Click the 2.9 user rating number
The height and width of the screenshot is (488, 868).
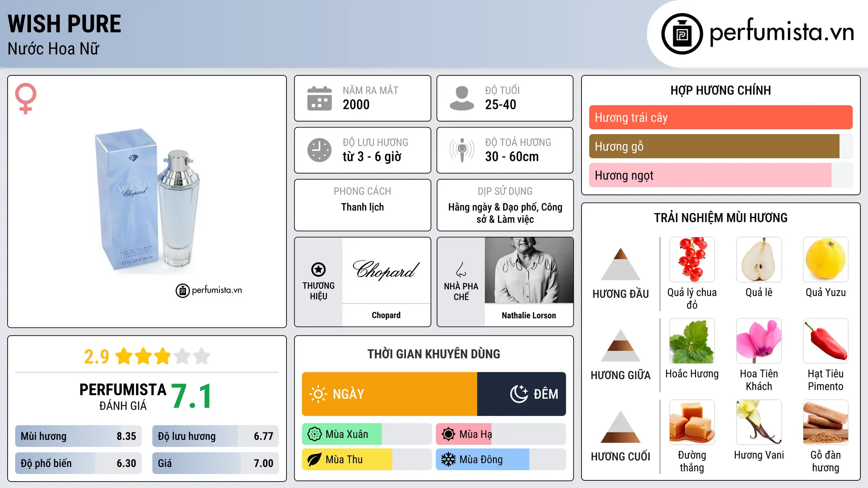point(97,357)
